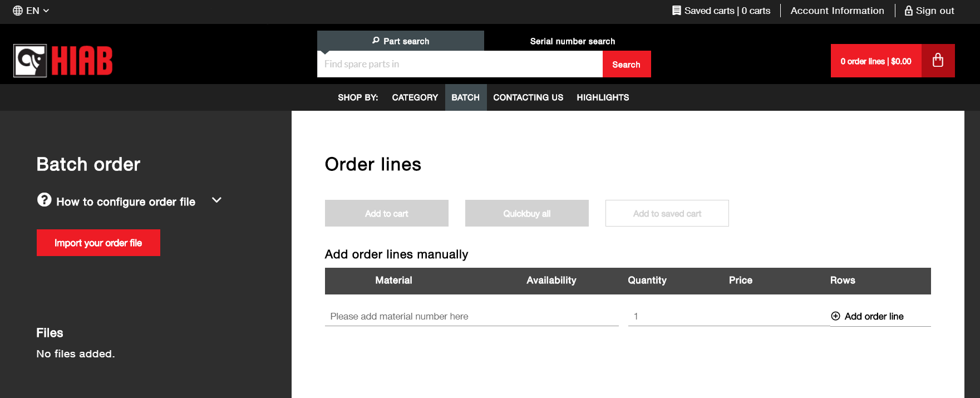
Task: Focus the Find spare parts search field
Action: click(x=460, y=64)
